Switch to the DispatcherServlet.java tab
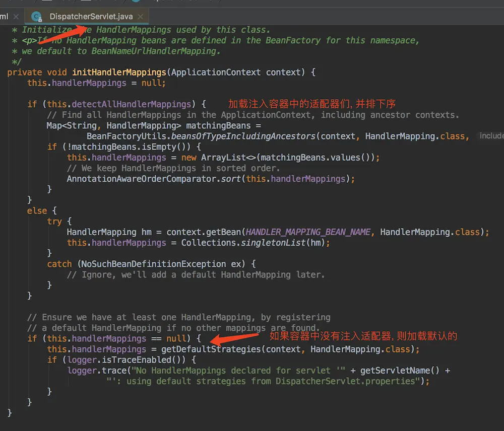Screen dimensions: 504x431 tap(91, 17)
